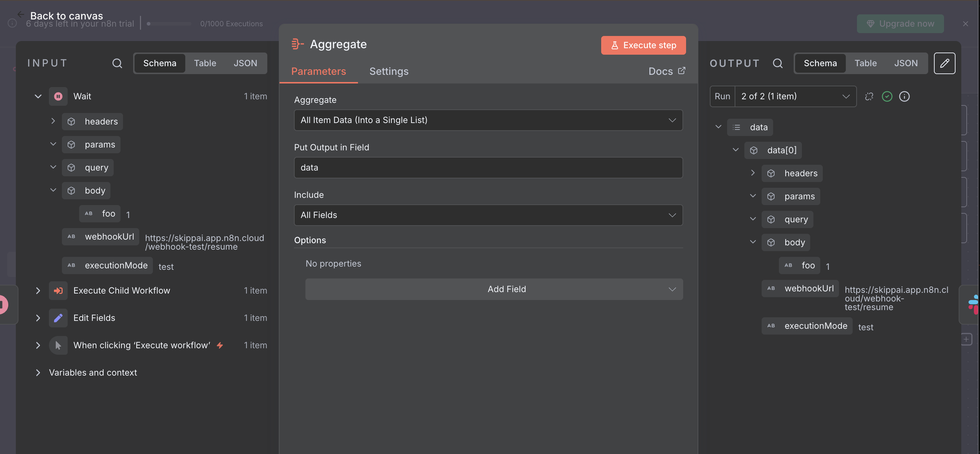Open the Aggregate mode dropdown
The image size is (980, 454).
point(488,120)
